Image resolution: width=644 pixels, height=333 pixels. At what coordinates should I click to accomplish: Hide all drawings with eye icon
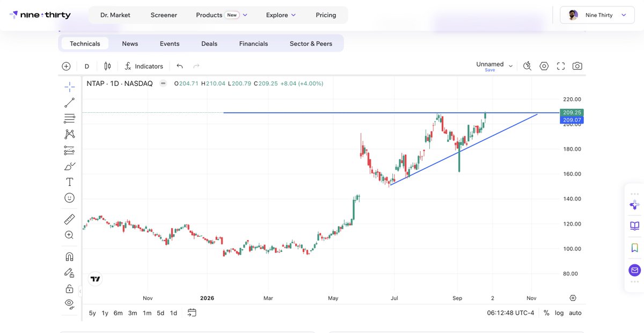pyautogui.click(x=69, y=303)
